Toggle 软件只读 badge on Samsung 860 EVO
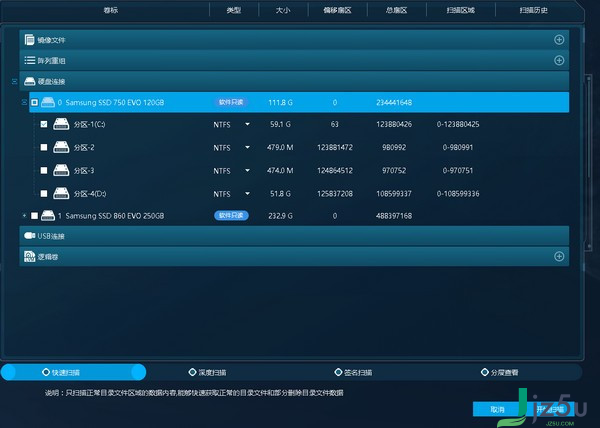The width and height of the screenshot is (600, 428). [231, 216]
